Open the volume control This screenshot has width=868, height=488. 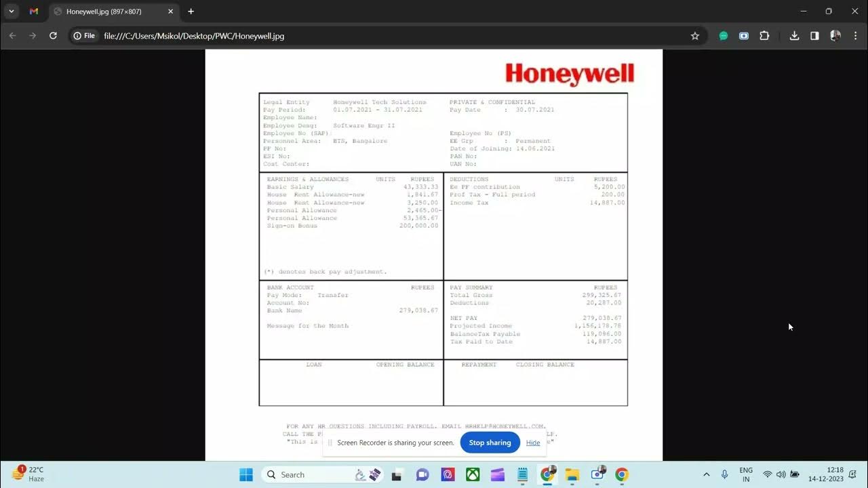(781, 474)
